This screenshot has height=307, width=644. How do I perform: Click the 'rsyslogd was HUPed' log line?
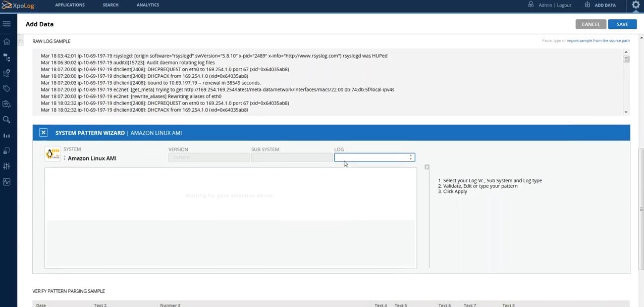[x=214, y=56]
